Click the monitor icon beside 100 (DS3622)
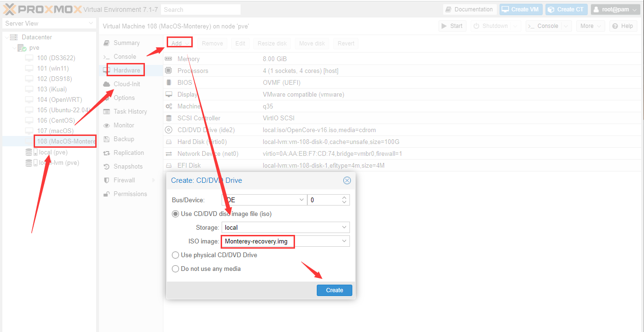The height and width of the screenshot is (332, 644). tap(29, 58)
